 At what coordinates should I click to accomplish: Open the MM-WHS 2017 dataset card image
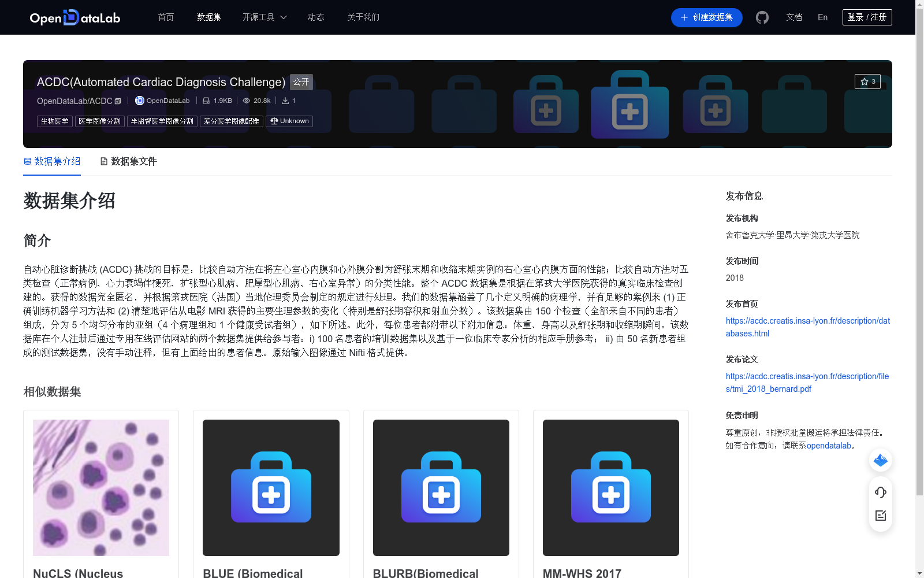click(x=611, y=488)
